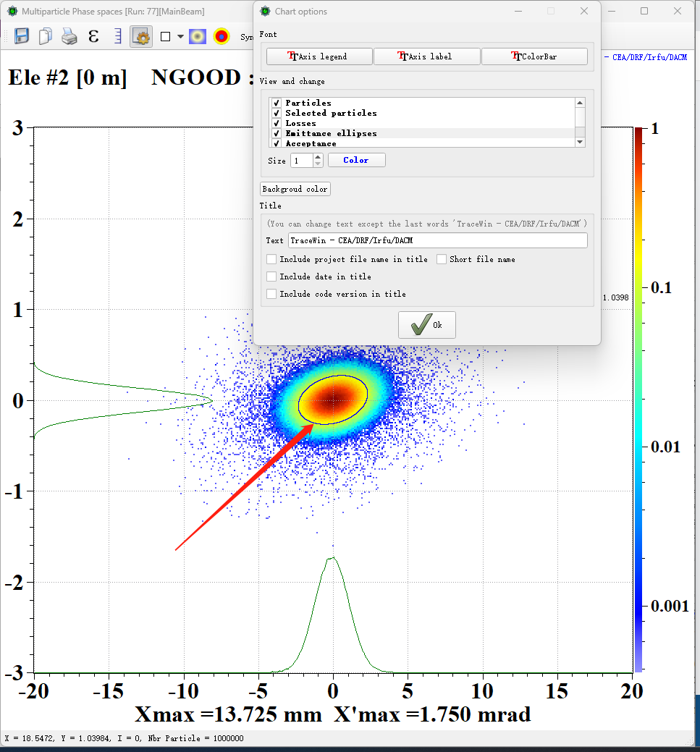Click the white square toolbar icon
Screen dimensions: 700x752
166,36
